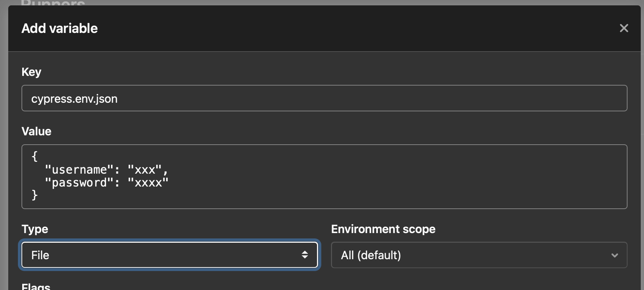Click the Key label
Viewport: 644px width, 290px height.
click(x=31, y=72)
